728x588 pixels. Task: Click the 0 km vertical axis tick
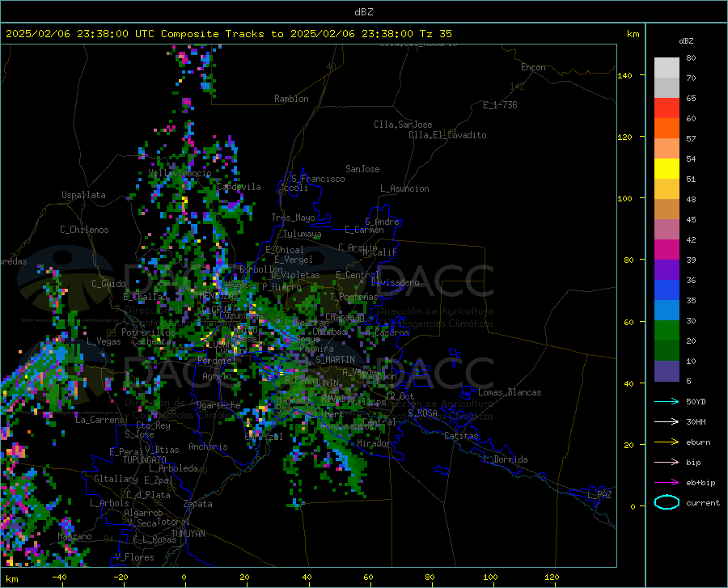633,506
